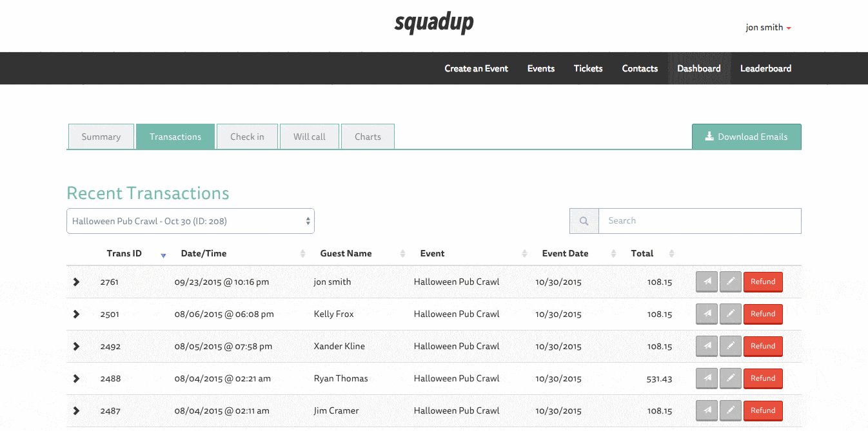
Task: Go to Leaderboard in navigation bar
Action: (x=765, y=68)
